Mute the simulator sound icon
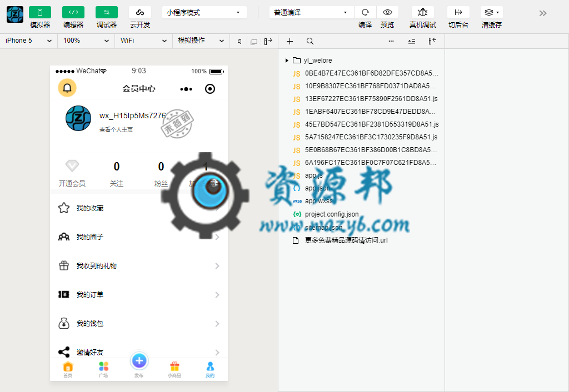This screenshot has width=569, height=392. coord(239,41)
